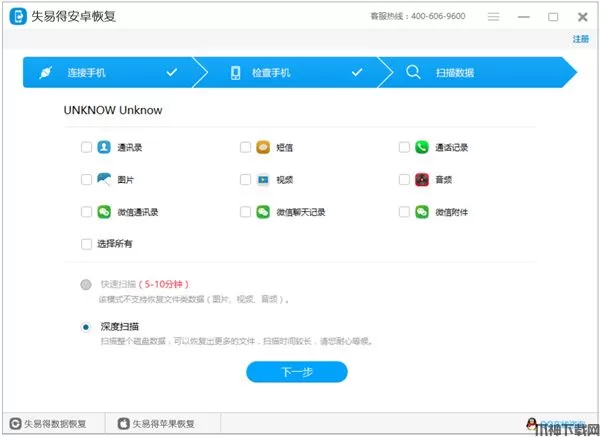Click the WeChat Contacts (微信通讯录) icon
The width and height of the screenshot is (600, 437).
click(104, 212)
